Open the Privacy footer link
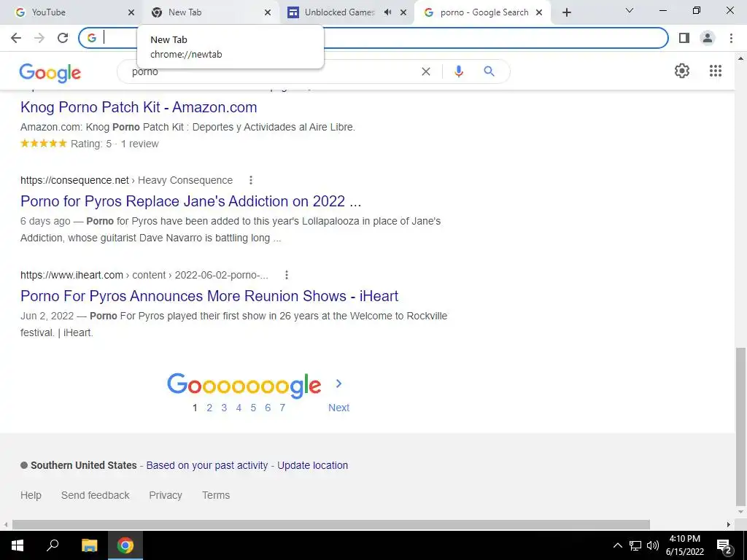 [x=166, y=495]
